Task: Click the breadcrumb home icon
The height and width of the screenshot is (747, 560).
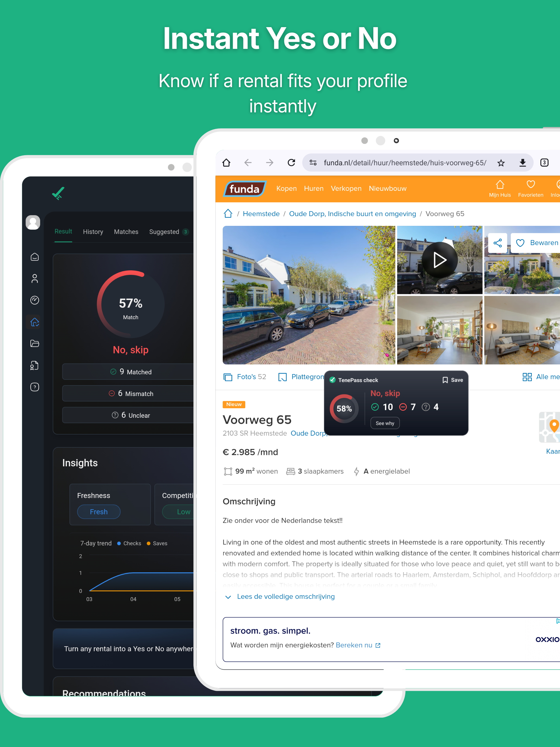Action: pyautogui.click(x=228, y=213)
